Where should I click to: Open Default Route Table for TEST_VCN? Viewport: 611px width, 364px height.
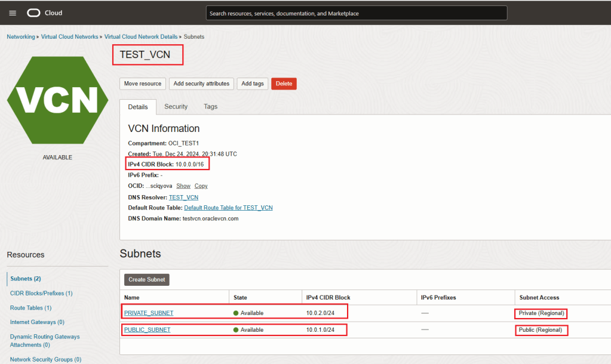pyautogui.click(x=228, y=208)
